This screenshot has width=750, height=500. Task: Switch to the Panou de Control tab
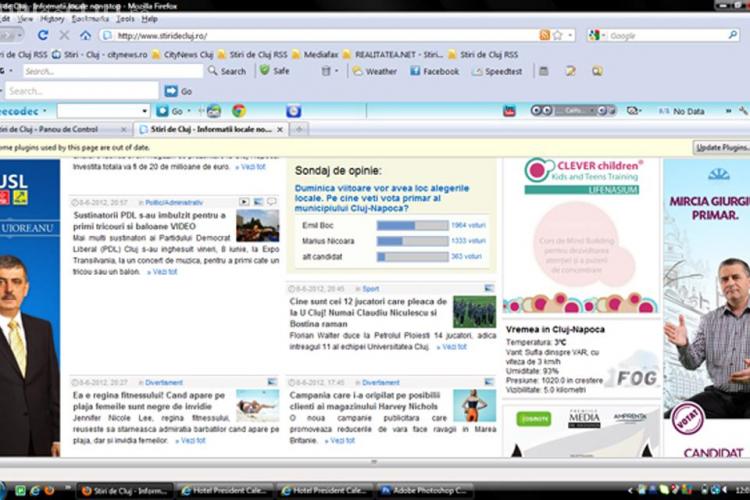64,129
